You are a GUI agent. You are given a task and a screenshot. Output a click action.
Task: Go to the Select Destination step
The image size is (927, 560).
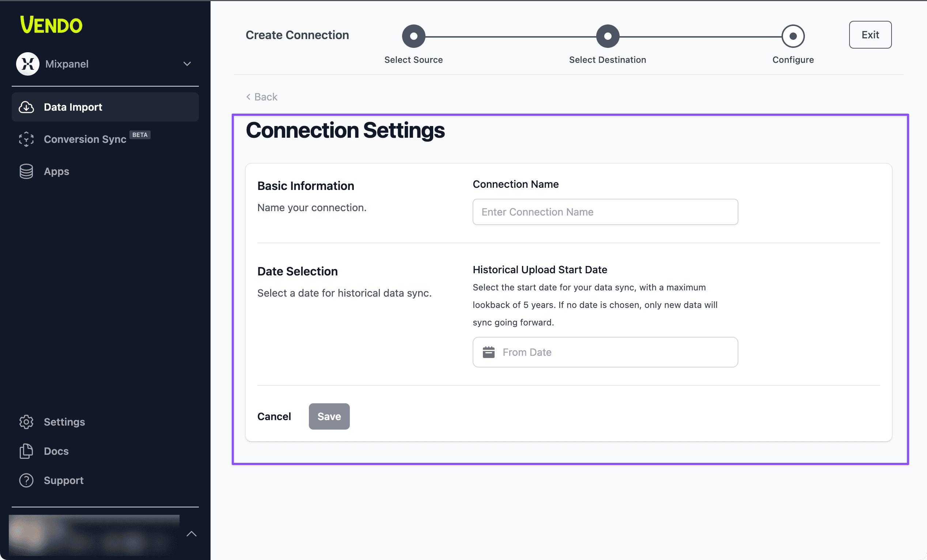pos(608,36)
